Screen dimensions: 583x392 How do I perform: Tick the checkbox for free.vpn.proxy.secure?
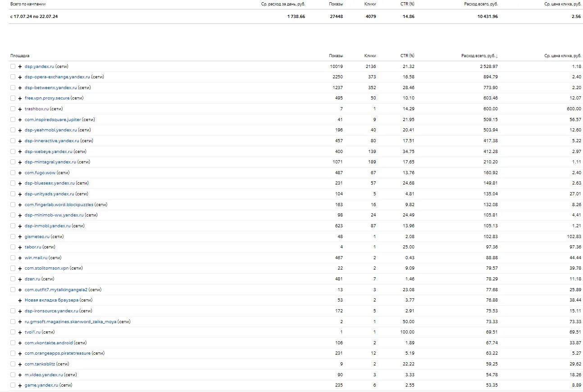[13, 98]
